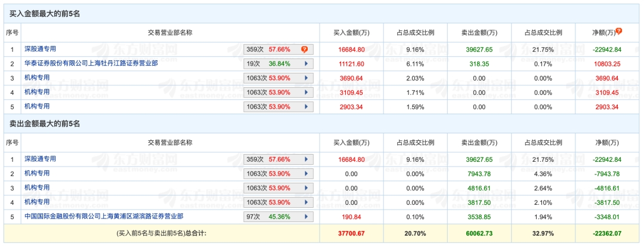Click arrow icon in 中国国际金融 97次 45.36% box

pos(306,217)
